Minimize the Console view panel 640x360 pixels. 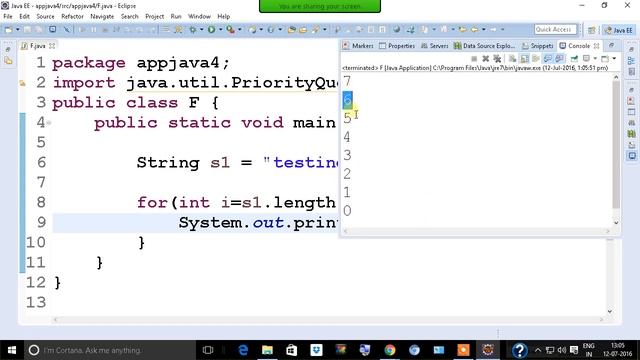click(611, 45)
